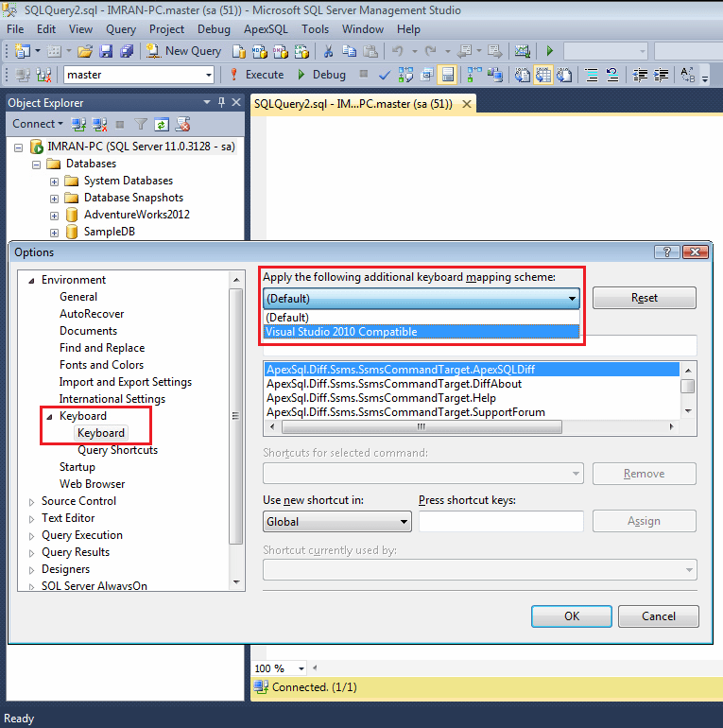Expand the System Databases folder
Screen dimensions: 723x728
54,182
